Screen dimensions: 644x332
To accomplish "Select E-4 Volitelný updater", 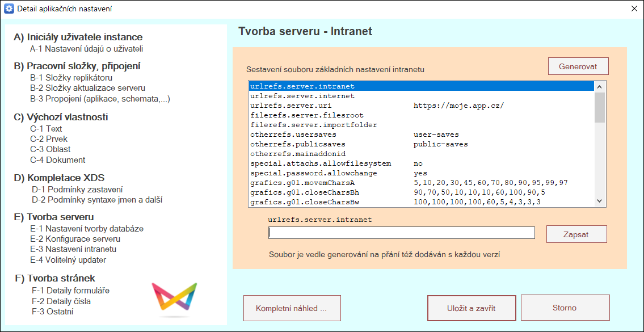I will click(68, 260).
